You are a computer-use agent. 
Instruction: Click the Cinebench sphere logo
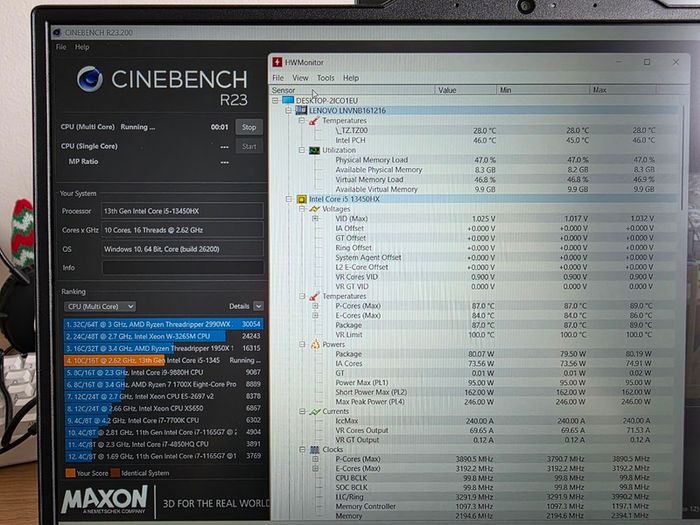point(90,79)
